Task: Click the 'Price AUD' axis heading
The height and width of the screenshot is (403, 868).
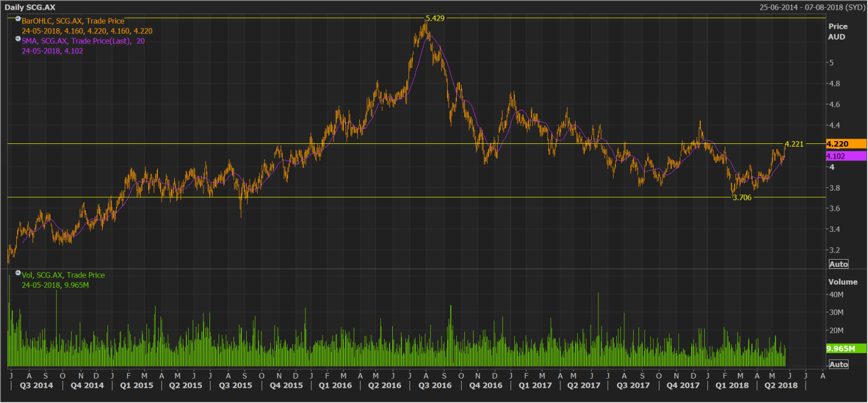Action: 838,32
